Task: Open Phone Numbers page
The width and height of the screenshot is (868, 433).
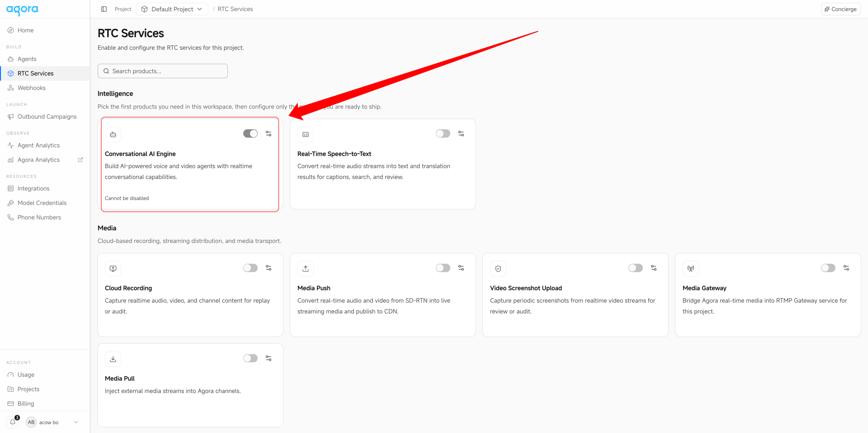Action: click(x=45, y=217)
